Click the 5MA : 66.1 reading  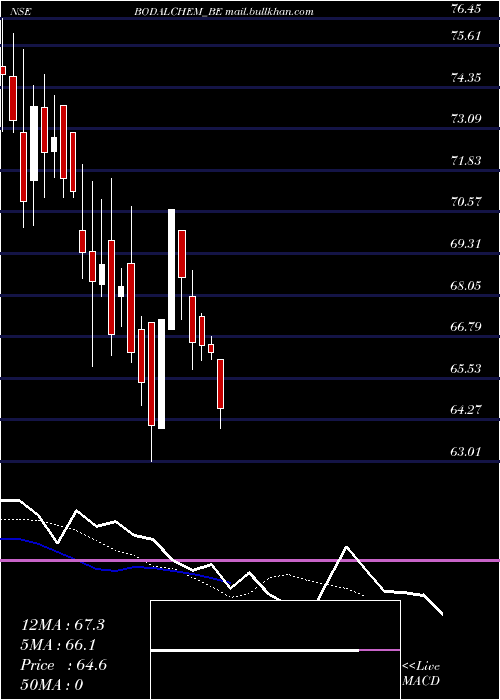[59, 645]
